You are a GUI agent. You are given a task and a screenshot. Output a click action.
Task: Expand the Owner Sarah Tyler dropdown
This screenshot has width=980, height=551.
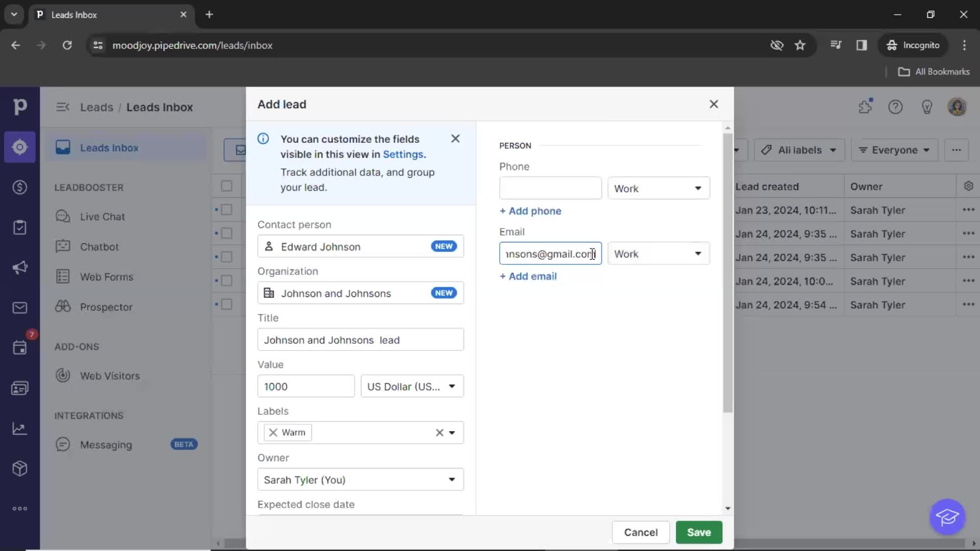point(451,479)
